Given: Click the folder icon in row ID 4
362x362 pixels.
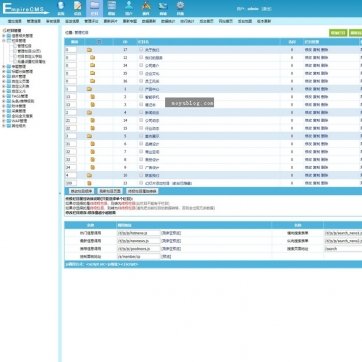Looking at the screenshot, I should tap(89, 112).
